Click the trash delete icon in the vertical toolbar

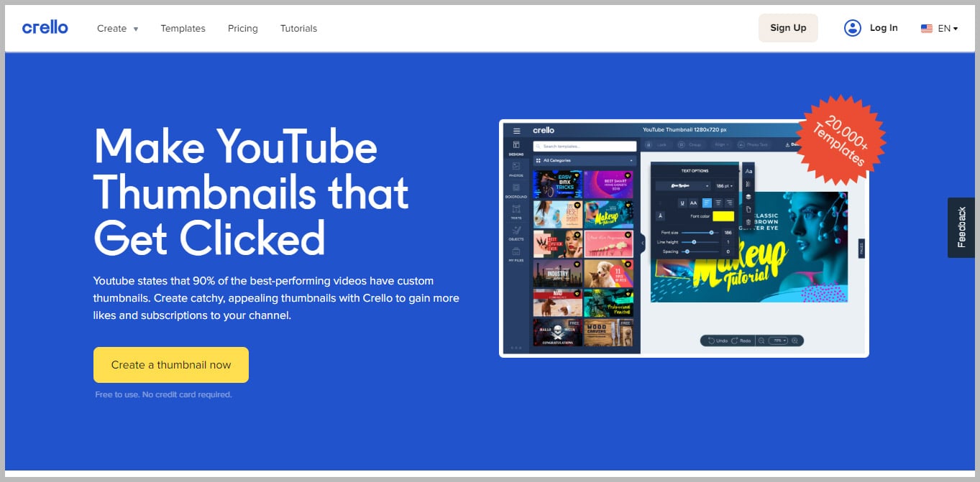pyautogui.click(x=748, y=222)
